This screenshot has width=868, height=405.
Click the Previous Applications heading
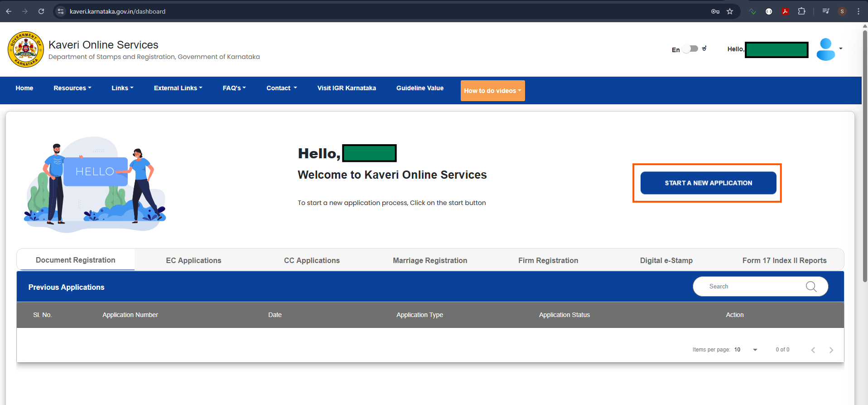66,287
